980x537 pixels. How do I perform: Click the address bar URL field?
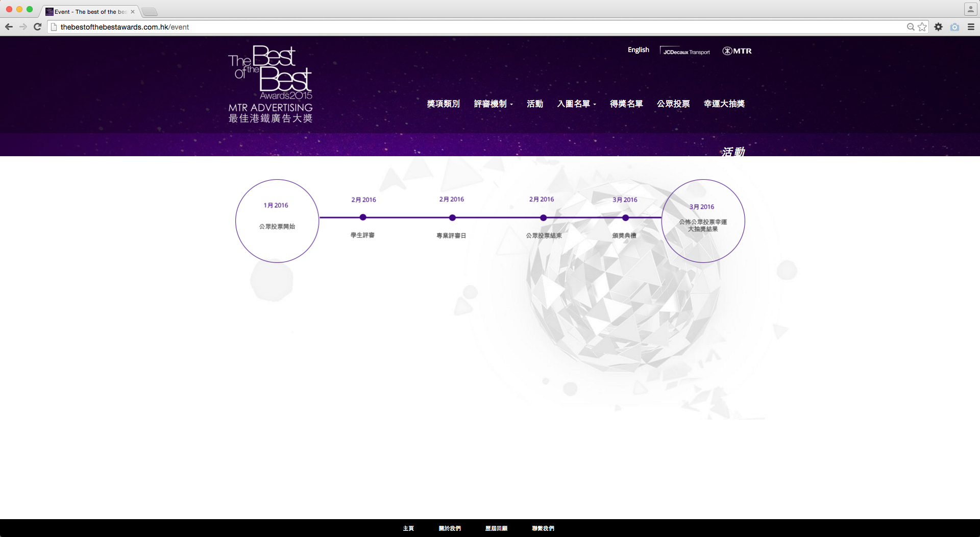pos(459,27)
